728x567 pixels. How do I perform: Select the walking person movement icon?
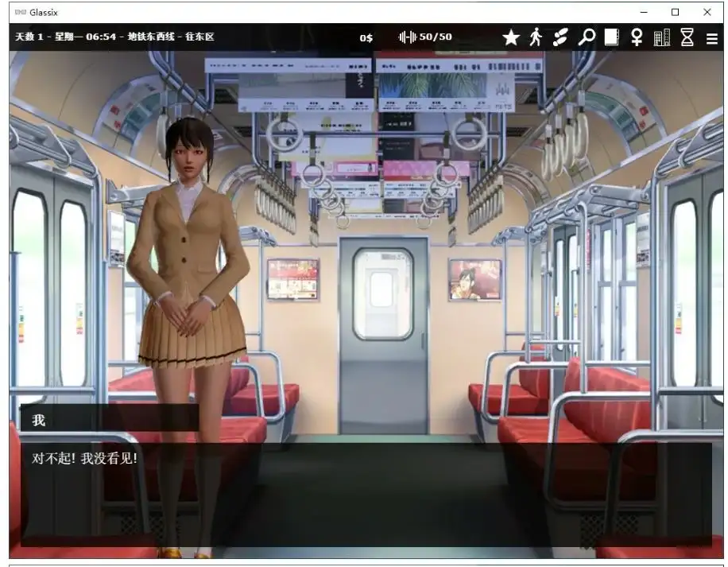pyautogui.click(x=536, y=37)
